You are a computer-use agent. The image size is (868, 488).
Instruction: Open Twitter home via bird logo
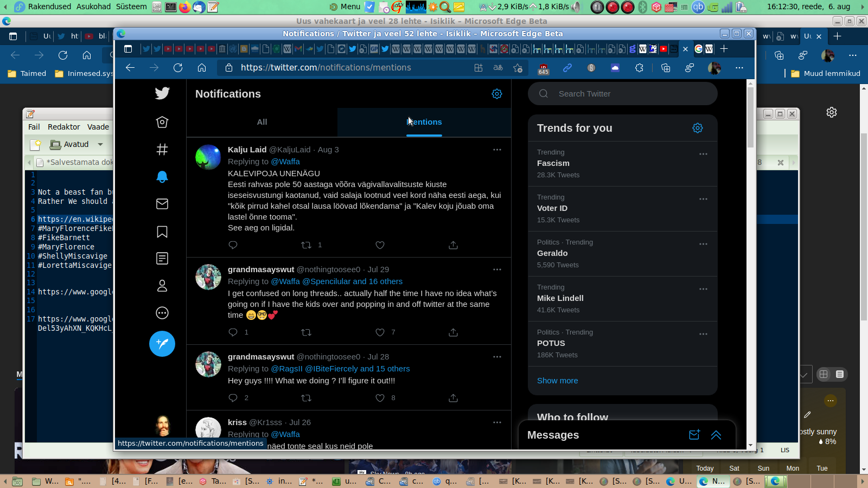point(162,93)
